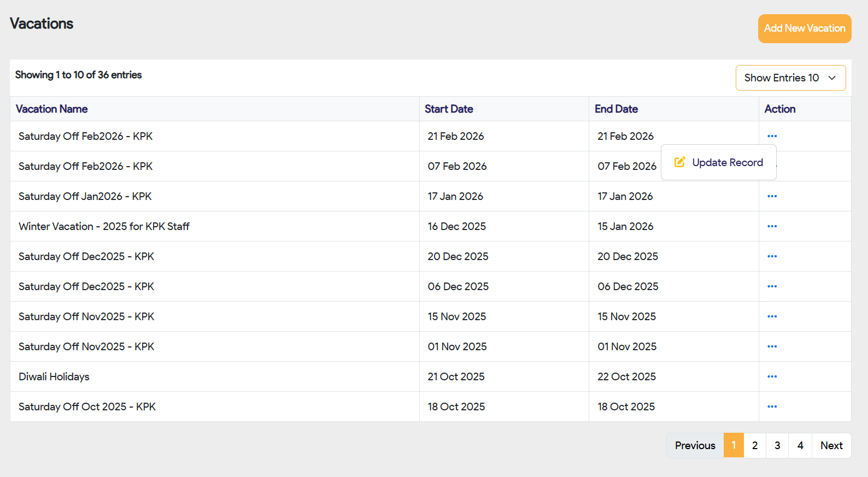
Task: Open ellipsis menu for Saturday Off Oct 2025
Action: click(x=772, y=407)
